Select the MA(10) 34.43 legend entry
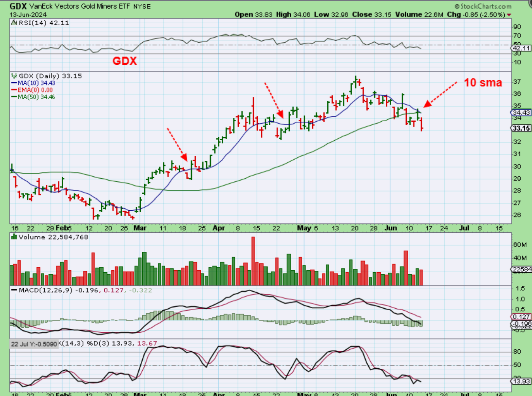This screenshot has height=396, width=532. (33, 83)
